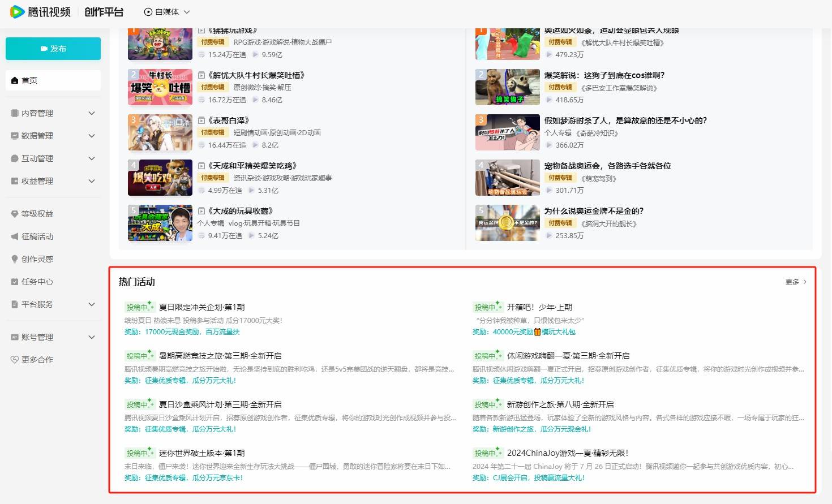Click 更多 link in 热门活动
Image resolution: width=832 pixels, height=504 pixels.
pyautogui.click(x=796, y=282)
